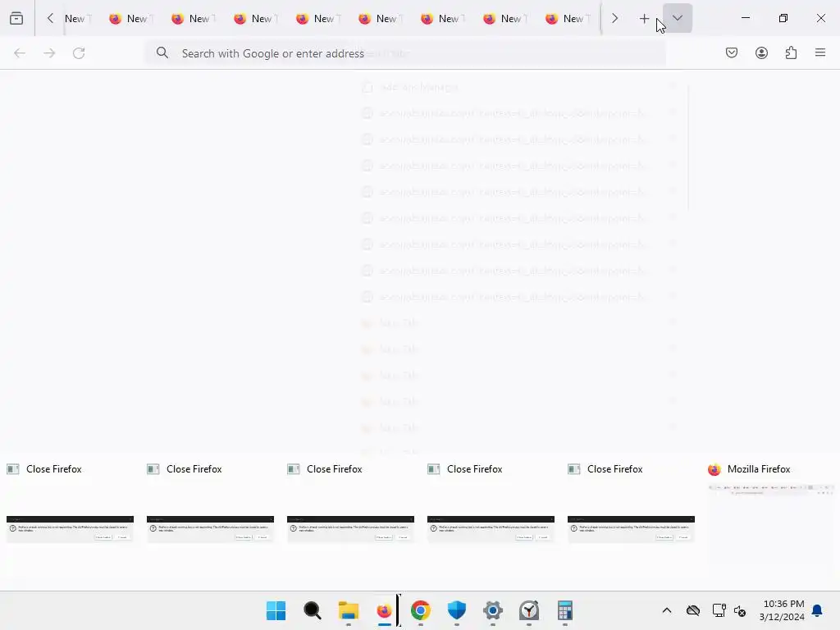Open notifications bell icon
This screenshot has height=630, width=840.
817,610
